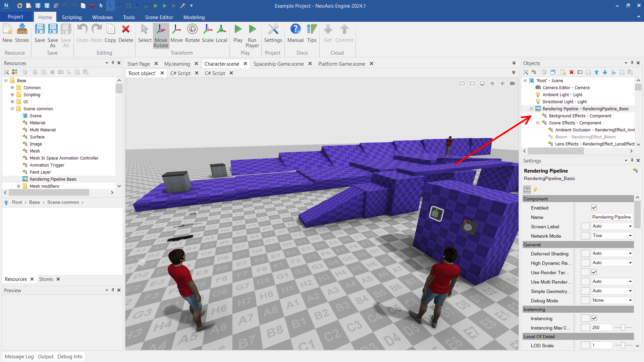Open the Spaceship Game.scene tab
Viewport: 644px width, 362px height.
pos(278,64)
